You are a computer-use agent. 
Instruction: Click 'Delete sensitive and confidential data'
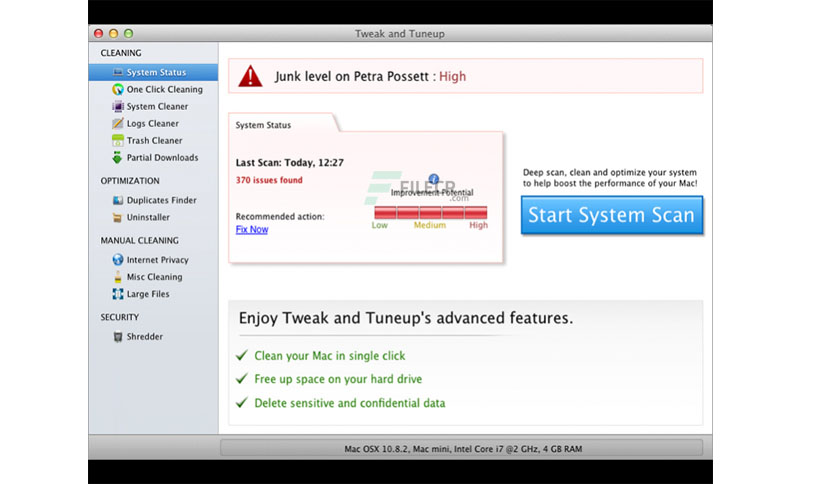350,403
